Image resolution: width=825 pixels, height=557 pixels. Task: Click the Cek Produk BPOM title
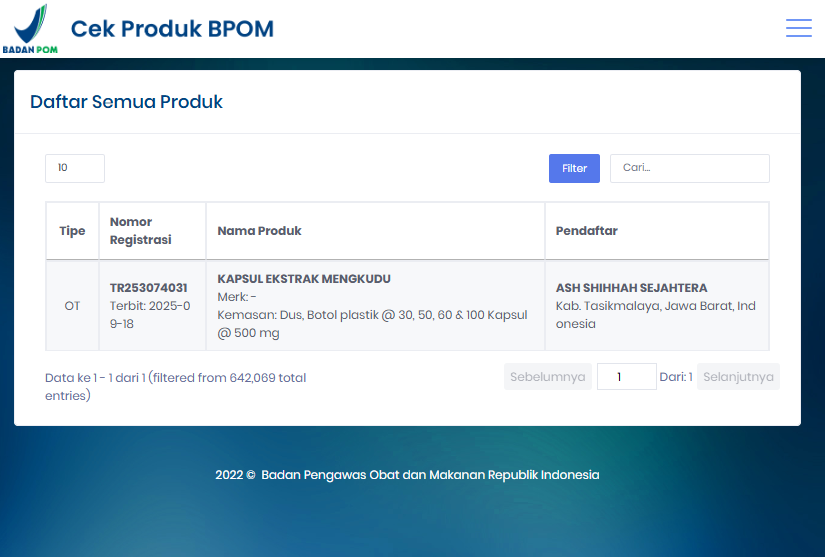(172, 29)
